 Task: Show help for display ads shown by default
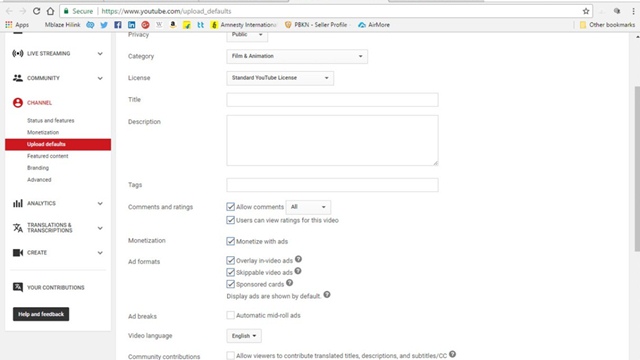327,294
